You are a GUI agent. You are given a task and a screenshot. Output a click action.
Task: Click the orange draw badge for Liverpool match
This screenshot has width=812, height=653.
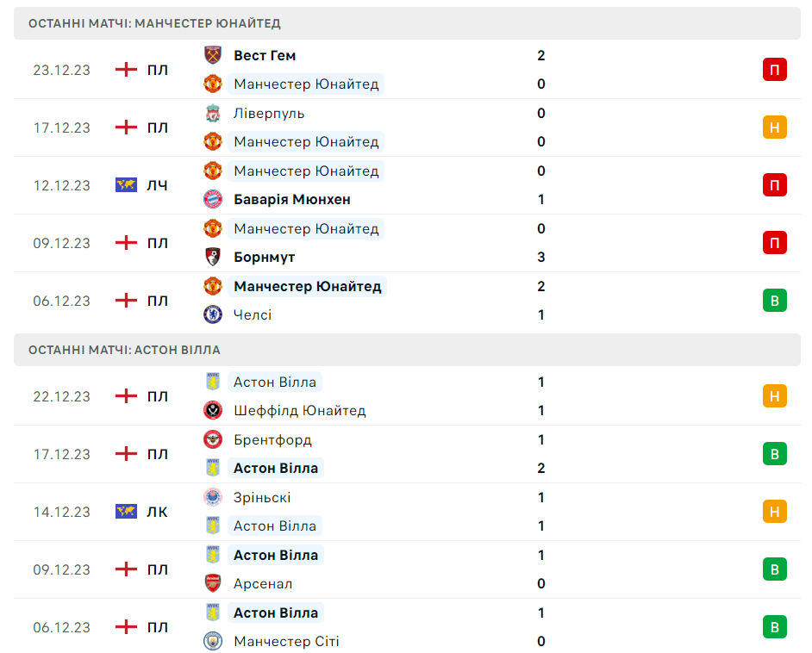click(x=774, y=127)
